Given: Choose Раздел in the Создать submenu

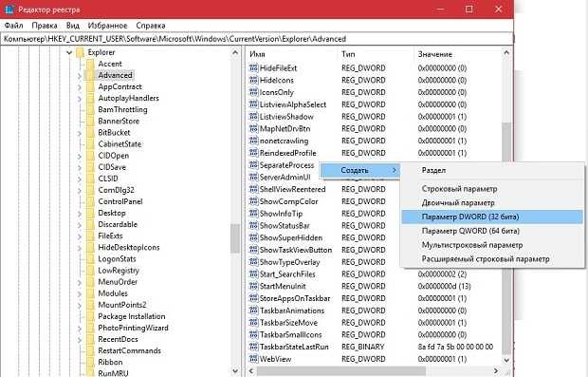Looking at the screenshot, I should [492, 170].
